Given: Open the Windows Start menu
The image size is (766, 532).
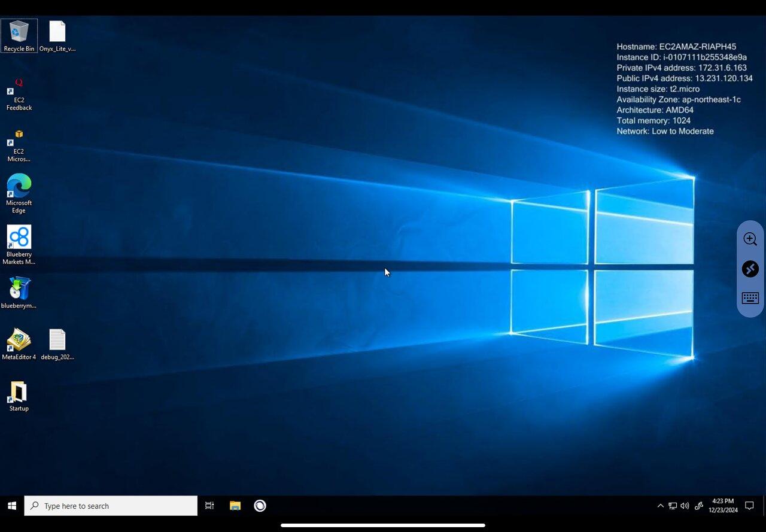Looking at the screenshot, I should (x=12, y=506).
